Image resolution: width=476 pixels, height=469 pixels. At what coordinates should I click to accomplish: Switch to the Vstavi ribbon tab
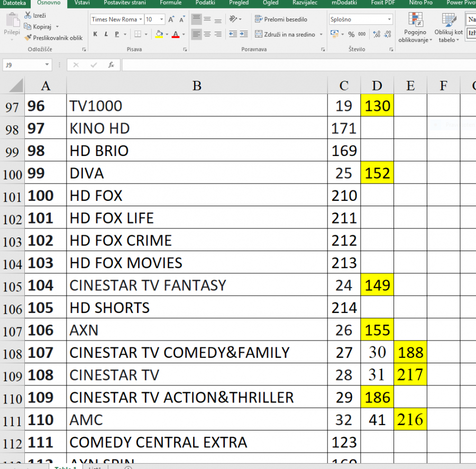pos(81,3)
